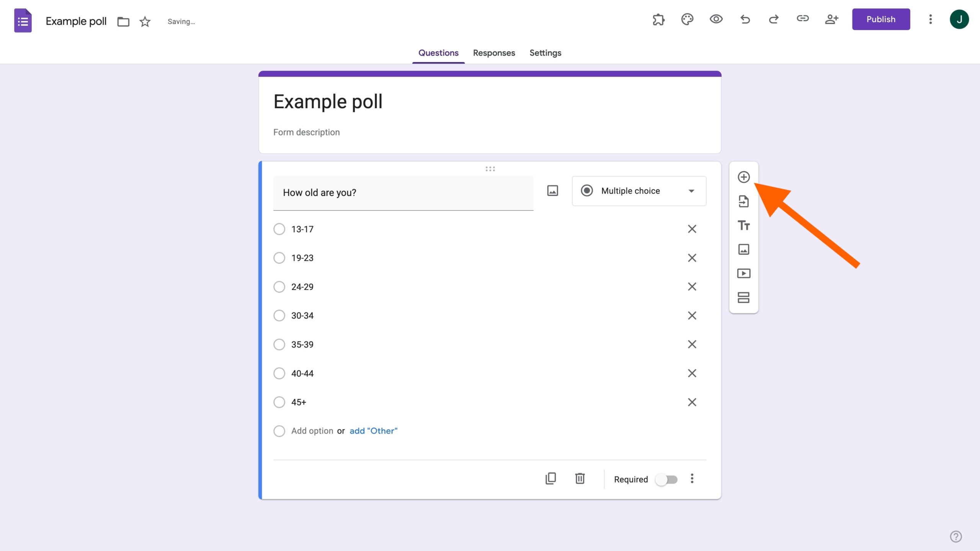Open the customize theme palette

687,19
